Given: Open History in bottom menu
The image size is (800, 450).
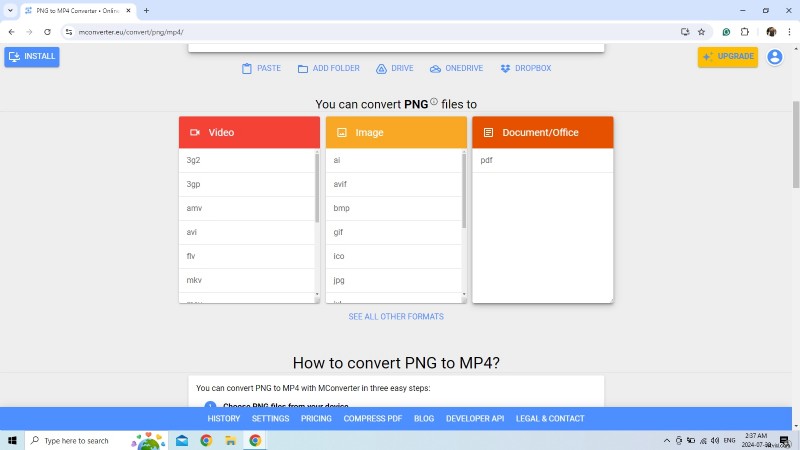Looking at the screenshot, I should point(223,418).
